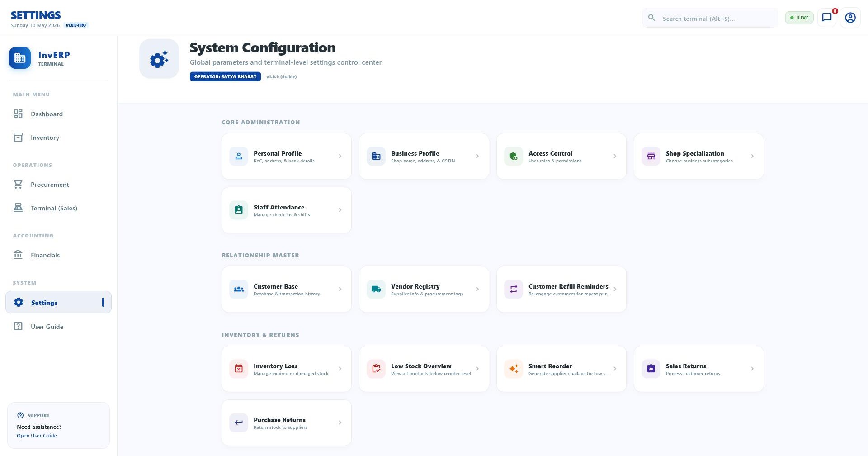
Task: Expand Purchase Returns via its chevron
Action: click(340, 423)
